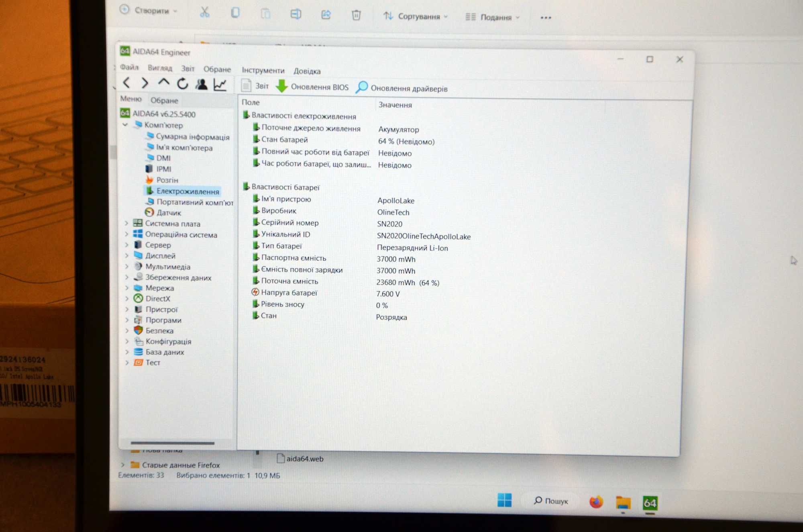Image resolution: width=803 pixels, height=532 pixels.
Task: Click the Forward navigation arrow in AIDA64
Action: (145, 83)
